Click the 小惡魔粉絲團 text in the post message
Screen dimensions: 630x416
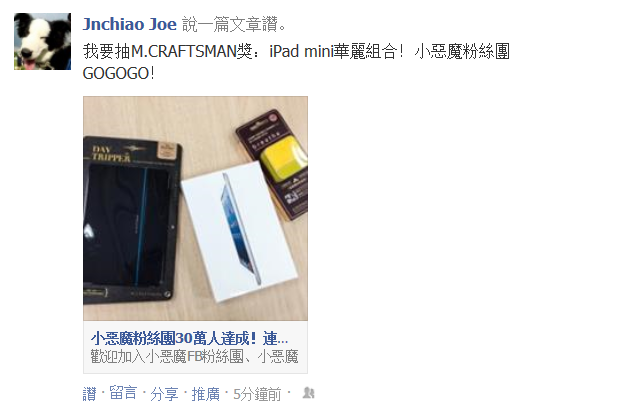coord(462,51)
